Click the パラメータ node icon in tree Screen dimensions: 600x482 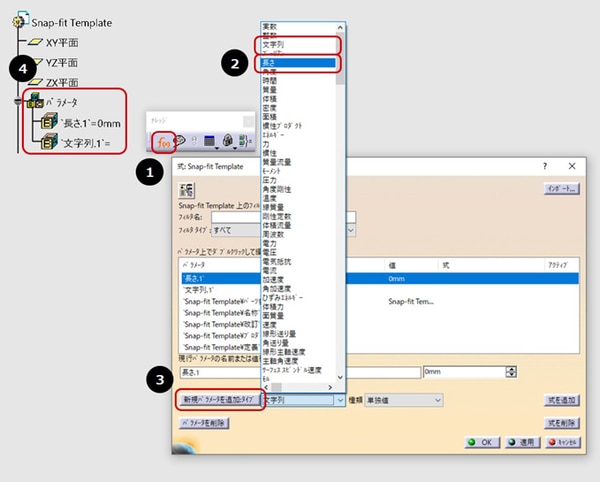pyautogui.click(x=35, y=101)
